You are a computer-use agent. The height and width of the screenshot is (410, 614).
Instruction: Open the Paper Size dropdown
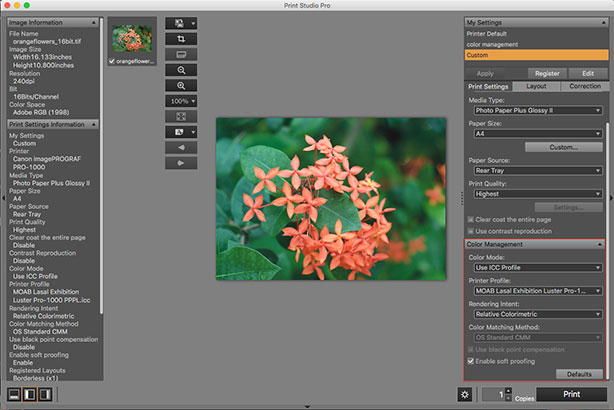(x=538, y=134)
